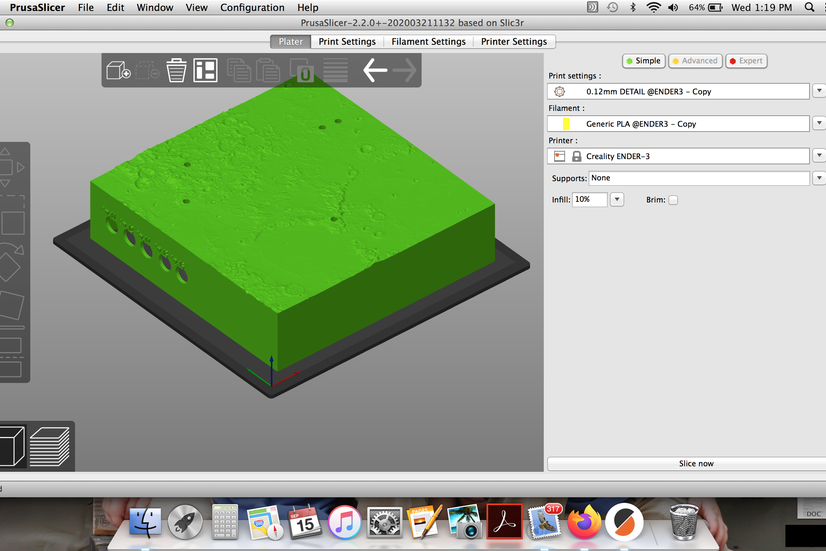Click the battery 64% indicator
The width and height of the screenshot is (826, 551).
pos(705,7)
